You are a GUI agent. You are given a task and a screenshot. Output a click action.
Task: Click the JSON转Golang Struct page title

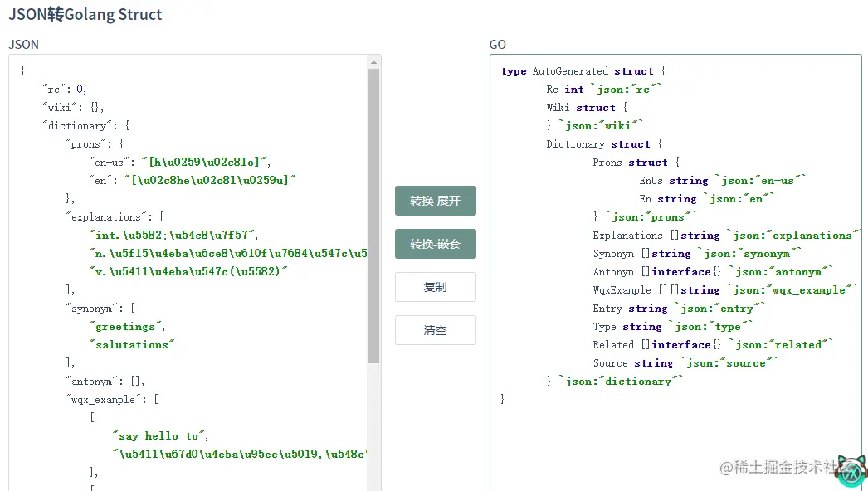point(85,14)
